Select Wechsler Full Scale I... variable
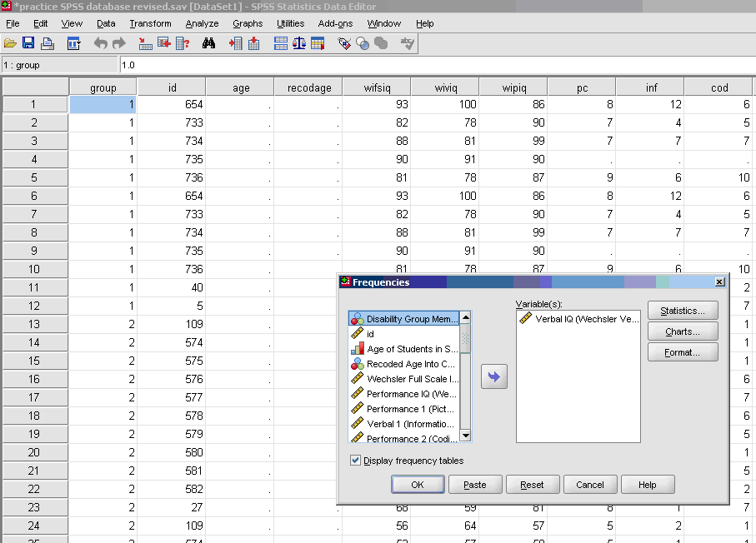Viewport: 756px width, 543px height. click(404, 379)
